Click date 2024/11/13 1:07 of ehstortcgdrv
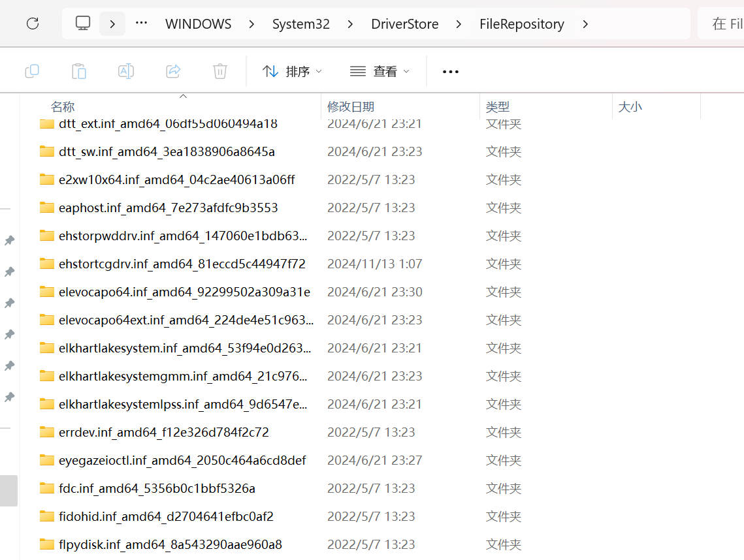744x560 pixels. click(374, 264)
